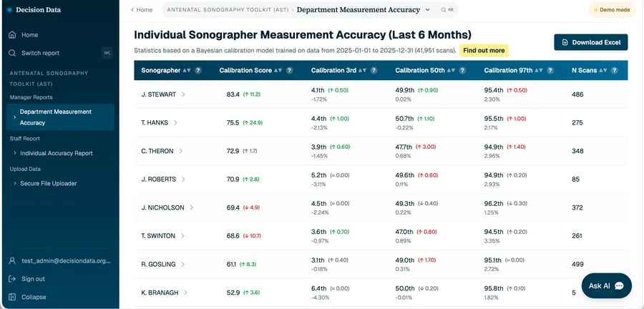Click help icon beside N Scans
The width and height of the screenshot is (644, 309).
coord(615,70)
